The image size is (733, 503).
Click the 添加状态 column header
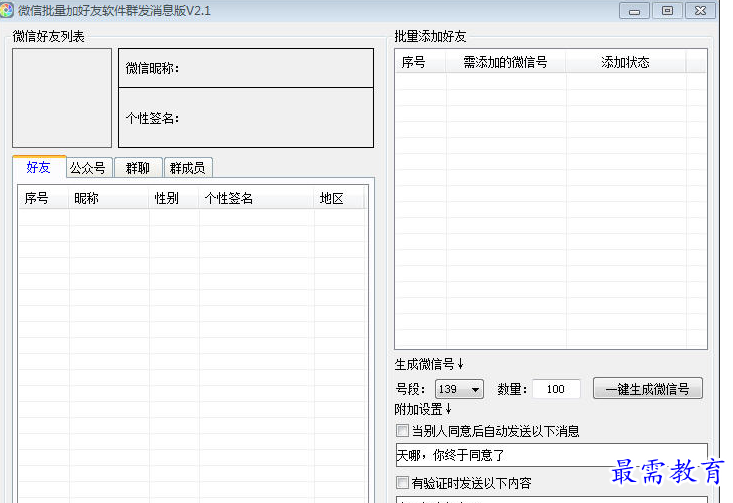pos(626,62)
